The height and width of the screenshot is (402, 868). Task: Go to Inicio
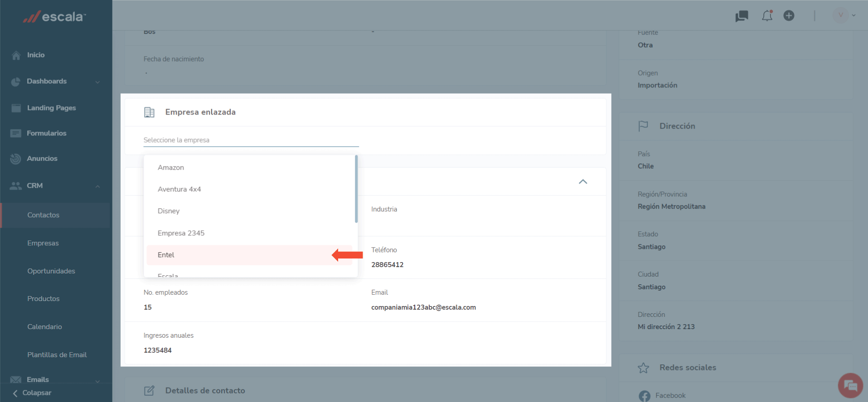click(x=36, y=55)
